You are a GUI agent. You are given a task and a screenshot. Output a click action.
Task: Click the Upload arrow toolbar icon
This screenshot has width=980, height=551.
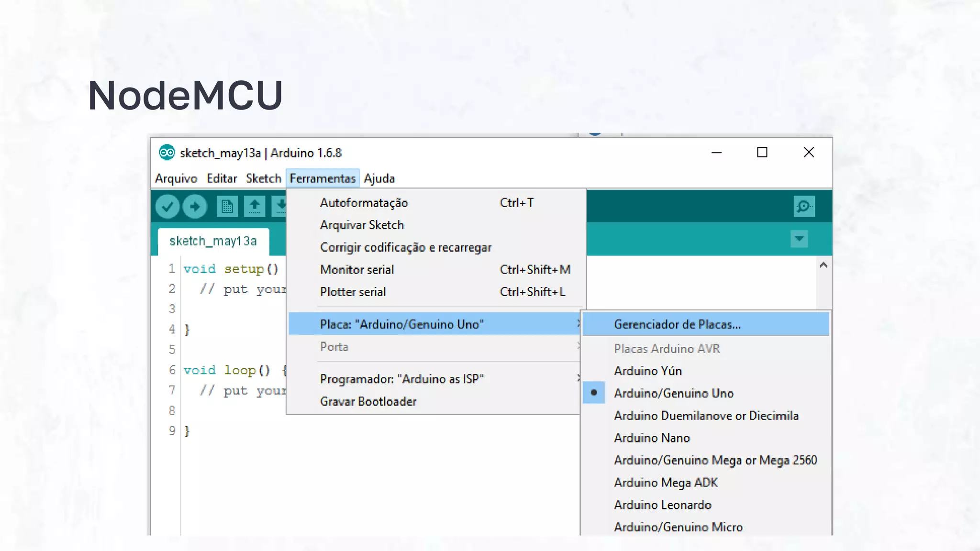point(195,207)
